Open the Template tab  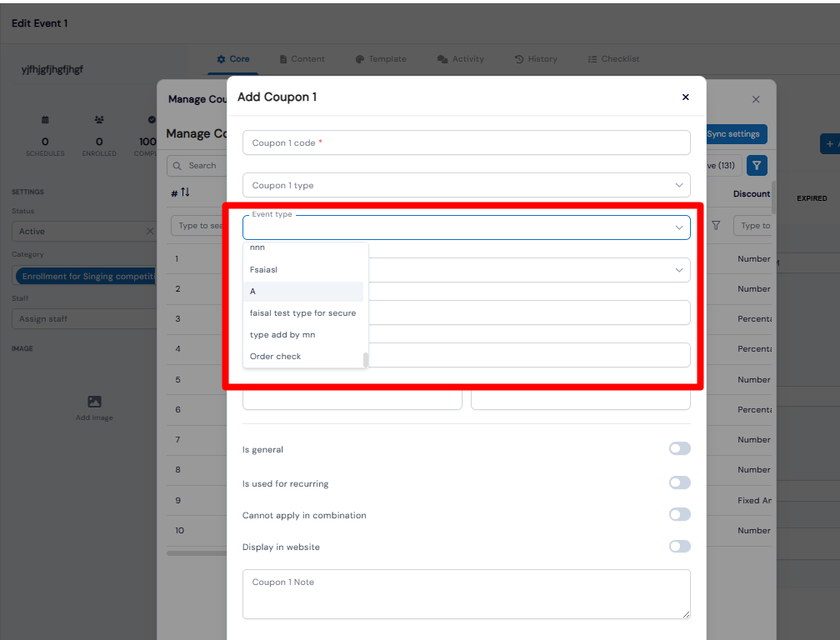(x=381, y=59)
